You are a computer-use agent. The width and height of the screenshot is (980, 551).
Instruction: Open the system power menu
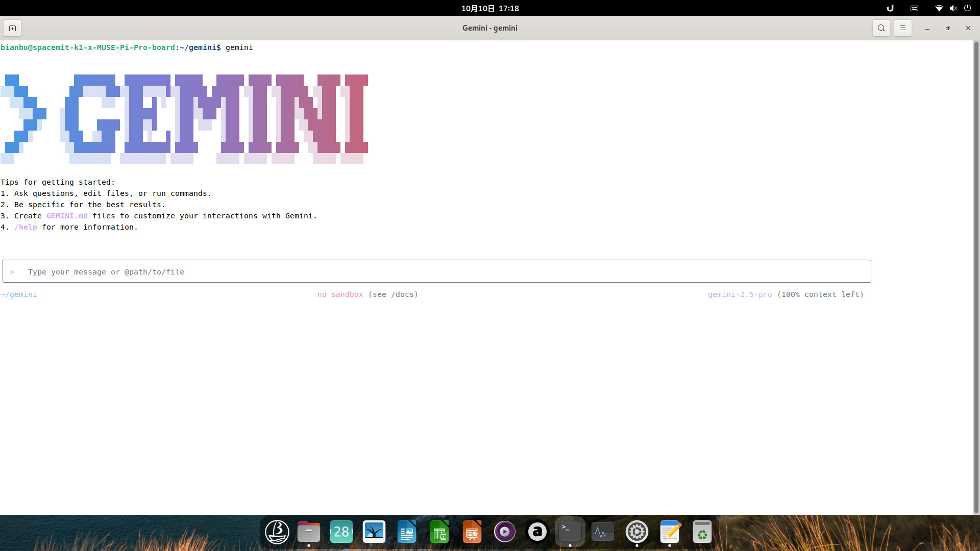(x=967, y=8)
